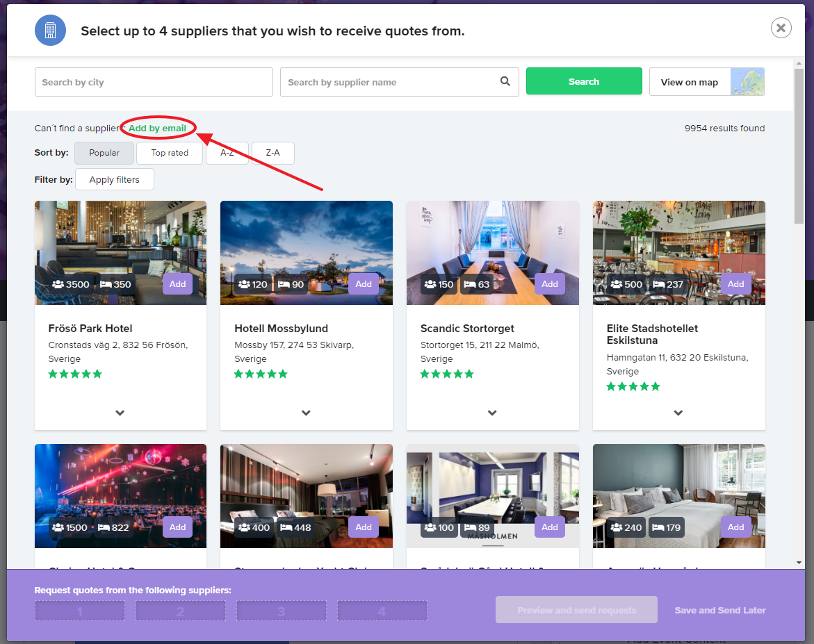814x644 pixels.
Task: Click the beds 179 badge on bright bedroom photo
Action: click(x=666, y=527)
